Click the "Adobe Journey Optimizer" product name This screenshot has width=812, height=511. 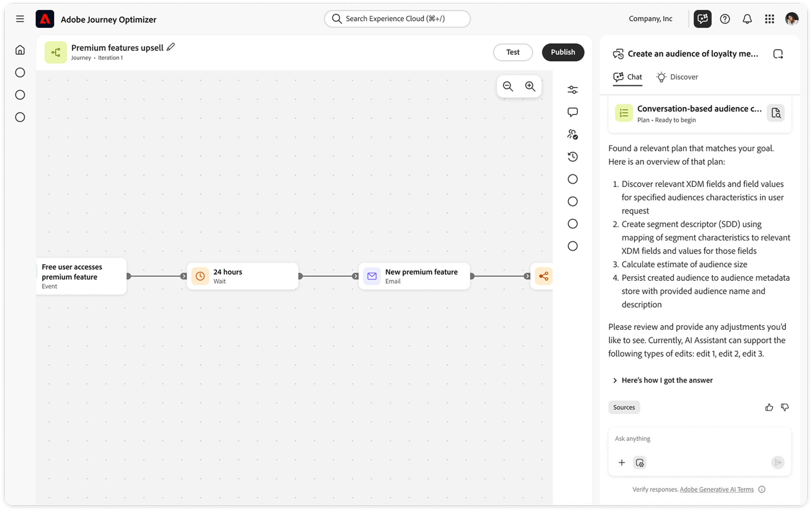tap(108, 19)
